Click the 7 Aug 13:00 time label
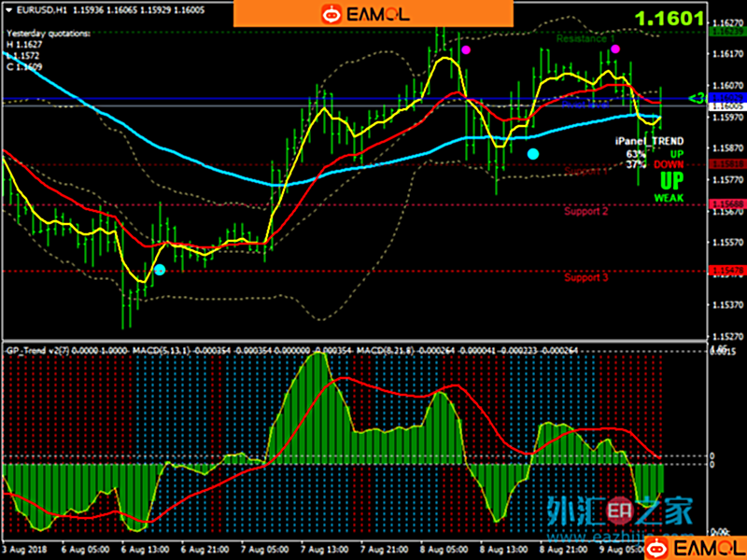Screen dimensions: 747x560 [325, 549]
